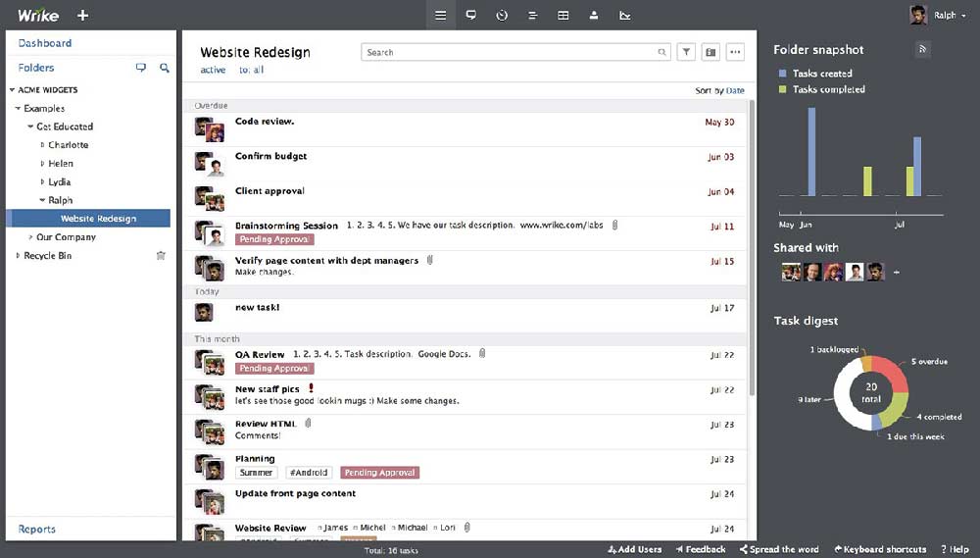Click the Summer tag on Planning task
Viewport: 980px width, 558px height.
(256, 473)
